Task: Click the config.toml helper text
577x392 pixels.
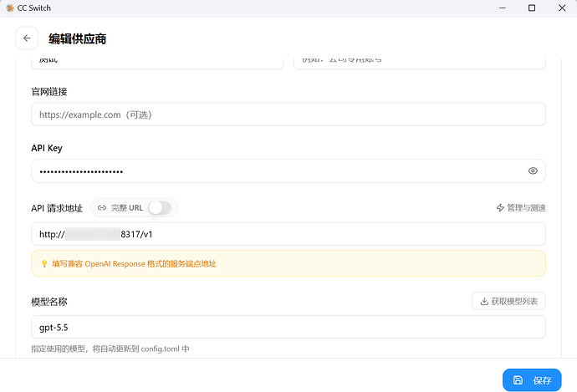Action: (x=110, y=349)
